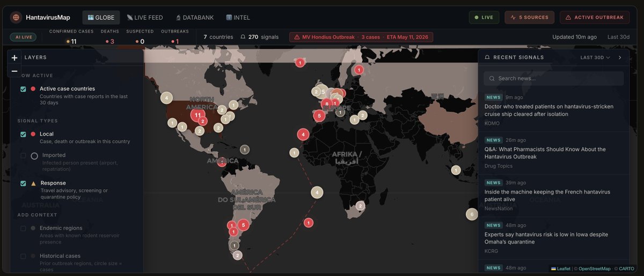Uncheck the Response signal type
This screenshot has height=276, width=644.
click(23, 183)
